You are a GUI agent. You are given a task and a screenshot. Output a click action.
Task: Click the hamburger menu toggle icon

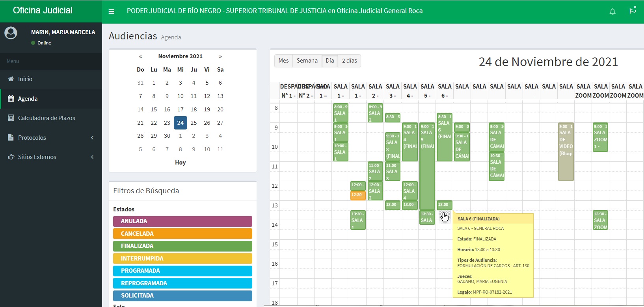tap(112, 11)
